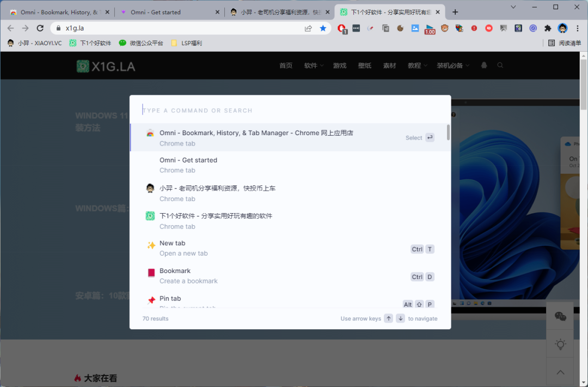Image resolution: width=588 pixels, height=387 pixels.
Task: Click the pushpin icon of Pin tab
Action: tap(151, 300)
